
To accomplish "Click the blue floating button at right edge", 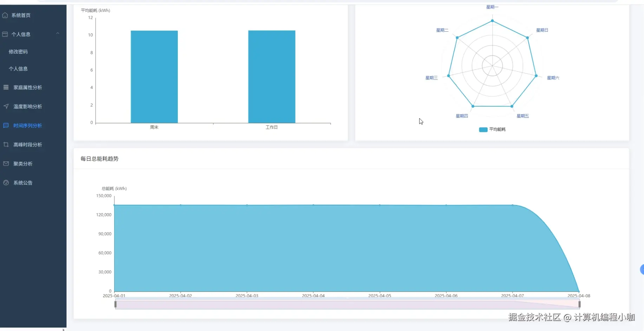I will pos(642,269).
